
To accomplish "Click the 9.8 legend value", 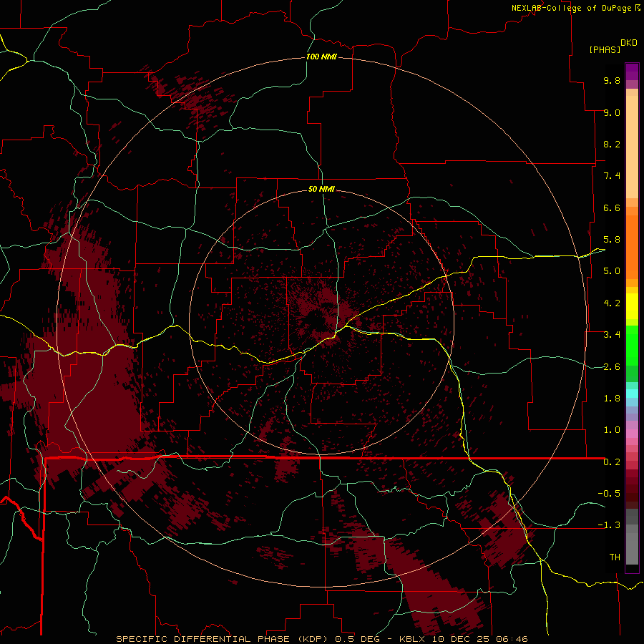I will coord(612,80).
